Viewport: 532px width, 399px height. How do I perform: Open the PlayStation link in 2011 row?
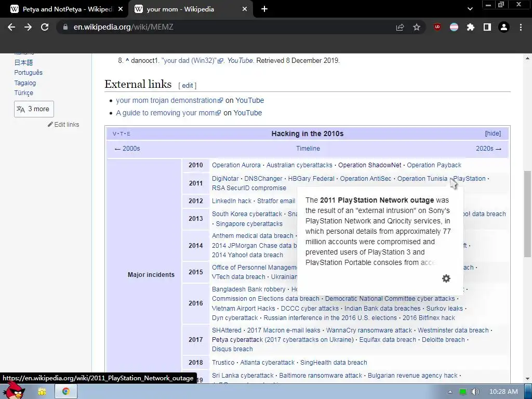[x=470, y=179]
